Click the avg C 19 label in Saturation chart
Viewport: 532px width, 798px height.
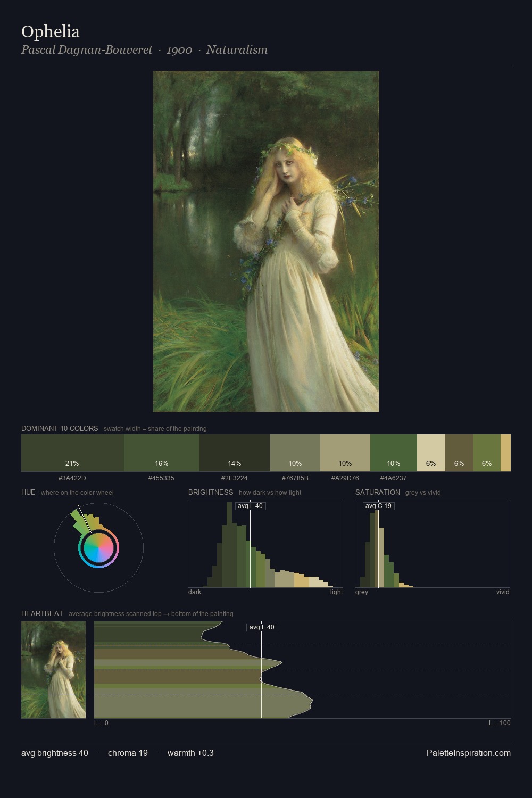tap(378, 506)
